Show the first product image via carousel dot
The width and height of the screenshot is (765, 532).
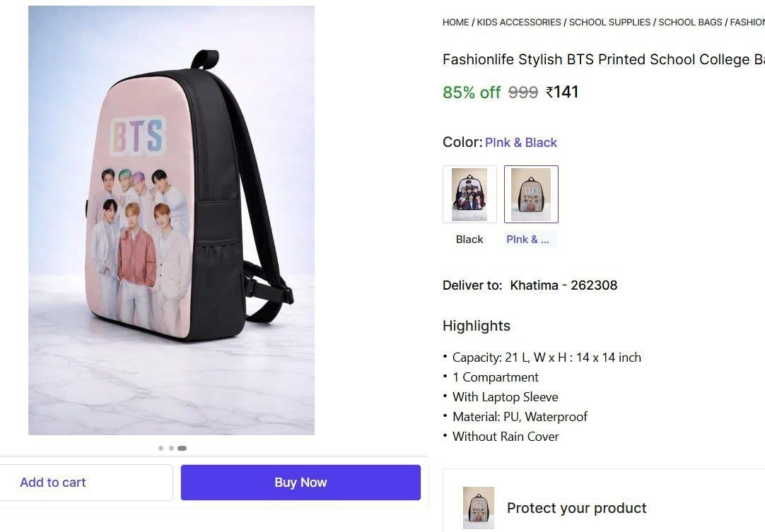pos(161,448)
